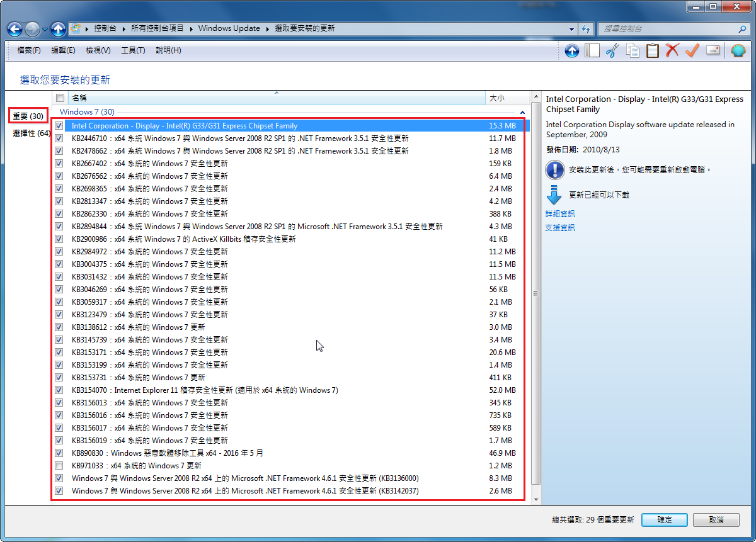Image resolution: width=756 pixels, height=542 pixels.
Task: Go back with the navigation Back arrow
Action: pyautogui.click(x=15, y=29)
